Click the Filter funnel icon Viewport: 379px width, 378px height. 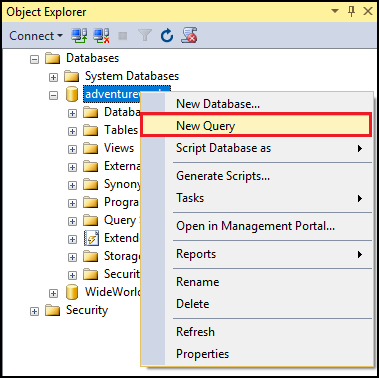pyautogui.click(x=145, y=35)
